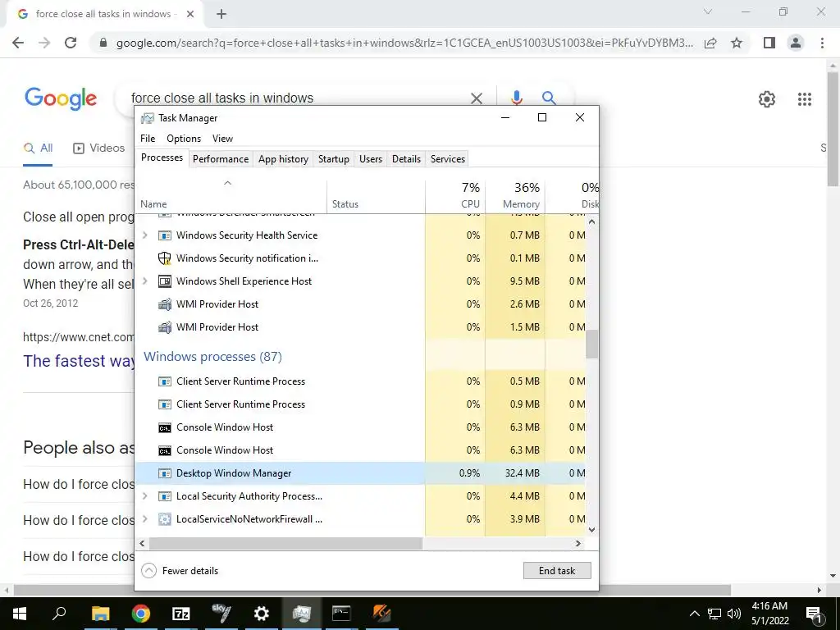Open Command Prompt from taskbar
The height and width of the screenshot is (630, 840).
coord(341,614)
